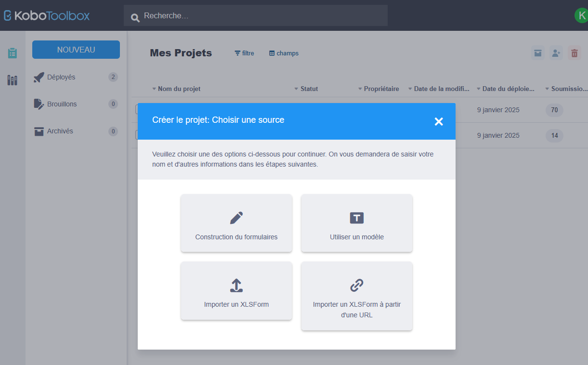Choose Construction du formulaires option
Viewport: 588px width, 365px height.
tap(236, 223)
